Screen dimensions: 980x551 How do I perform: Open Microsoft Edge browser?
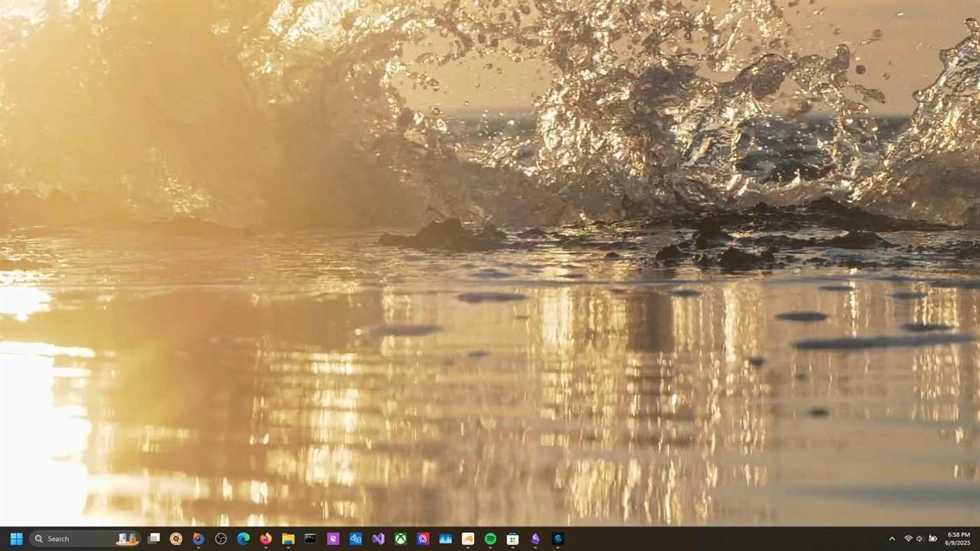pos(243,538)
